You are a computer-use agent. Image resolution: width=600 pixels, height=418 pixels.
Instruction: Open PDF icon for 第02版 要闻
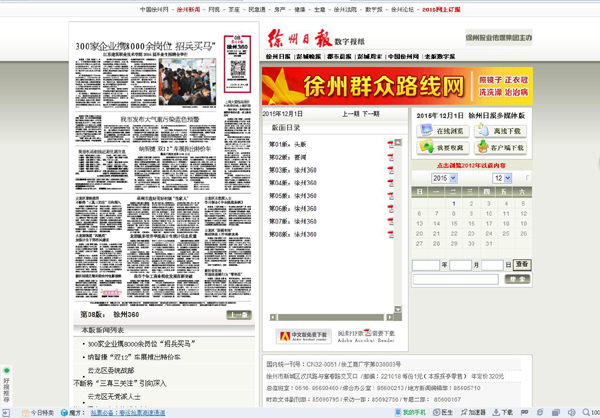coord(391,157)
